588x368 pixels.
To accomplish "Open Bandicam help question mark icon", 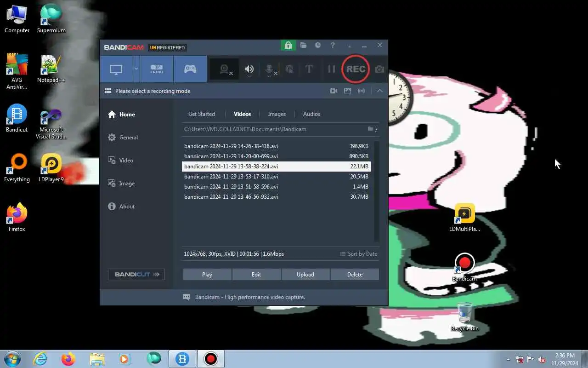I will tap(333, 46).
